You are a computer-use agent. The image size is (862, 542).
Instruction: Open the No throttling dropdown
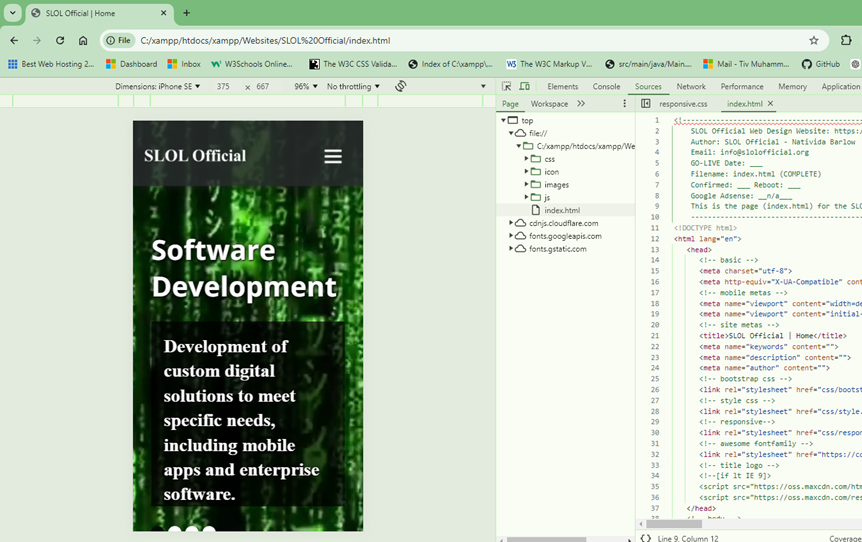pos(353,86)
